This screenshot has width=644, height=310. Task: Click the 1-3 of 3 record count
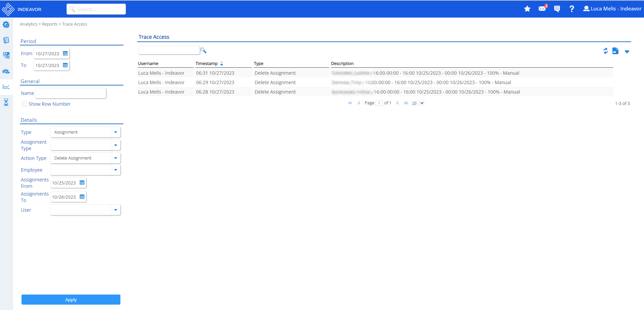[622, 104]
